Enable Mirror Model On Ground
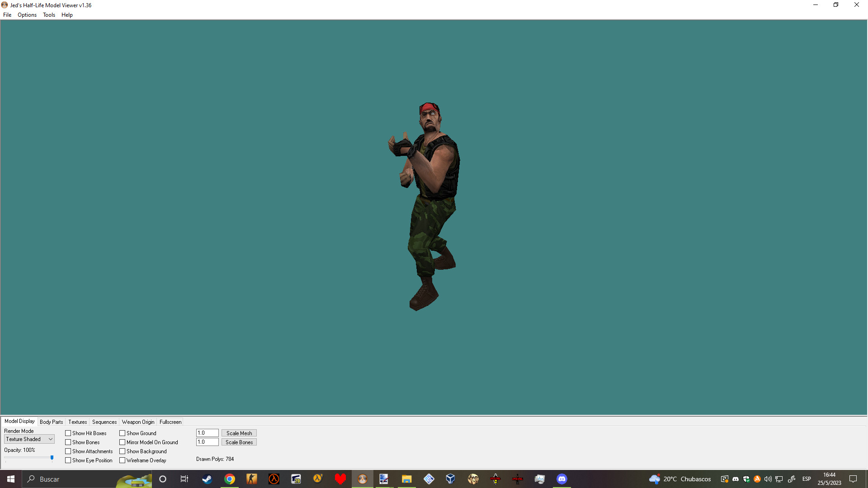Screen dimensions: 868x488 (123, 442)
